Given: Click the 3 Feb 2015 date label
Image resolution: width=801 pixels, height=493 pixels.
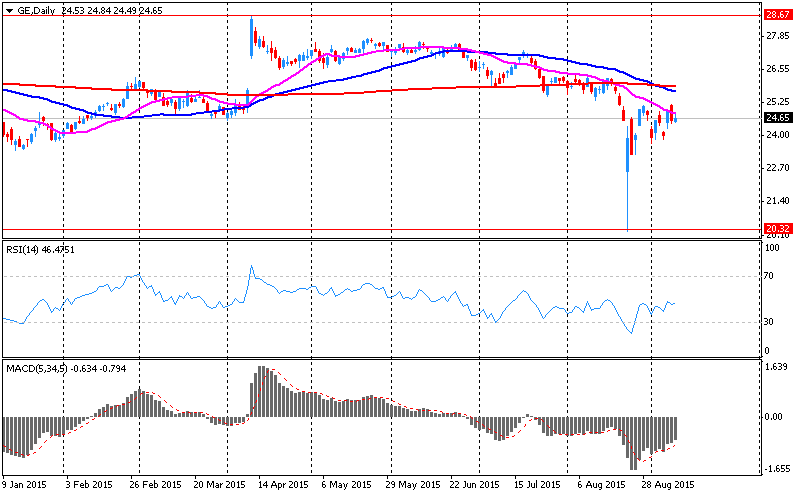Looking at the screenshot, I should coord(88,484).
